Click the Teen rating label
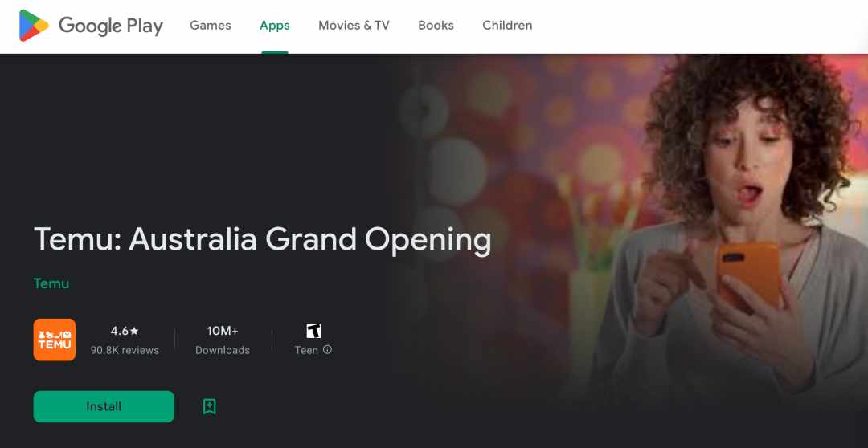 pos(307,350)
